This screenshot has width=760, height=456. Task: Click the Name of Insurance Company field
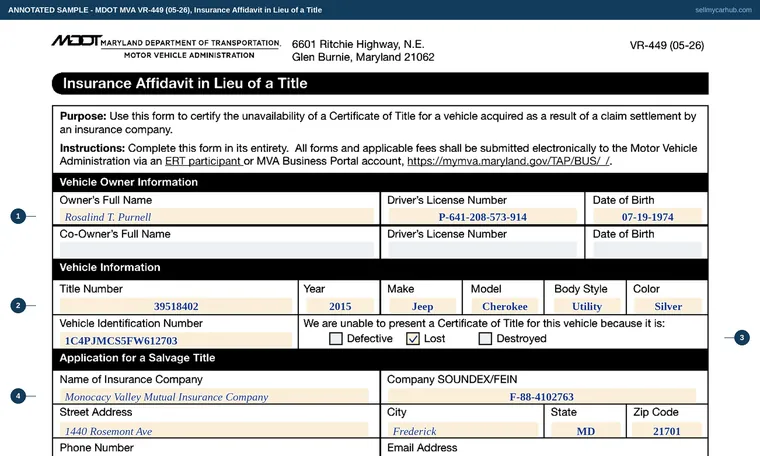[x=214, y=396]
